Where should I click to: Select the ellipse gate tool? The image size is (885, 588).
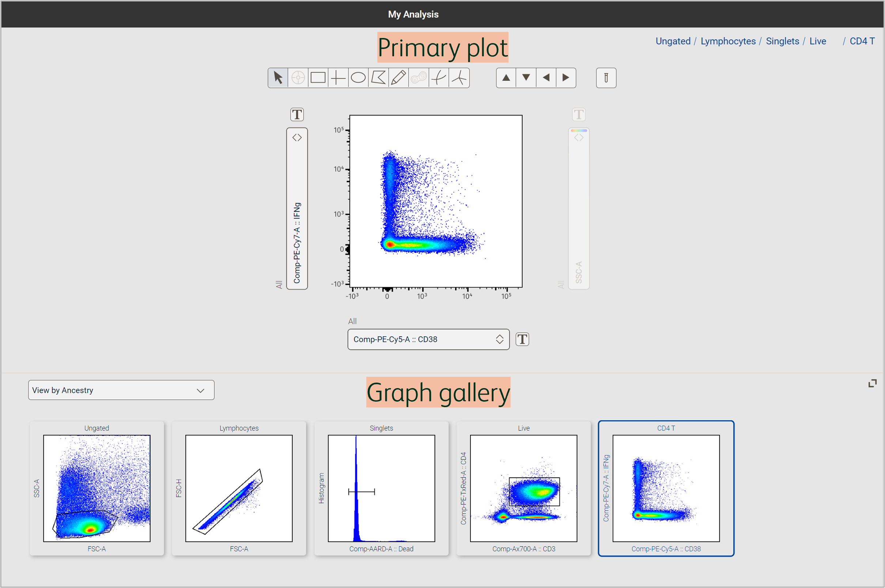(358, 77)
